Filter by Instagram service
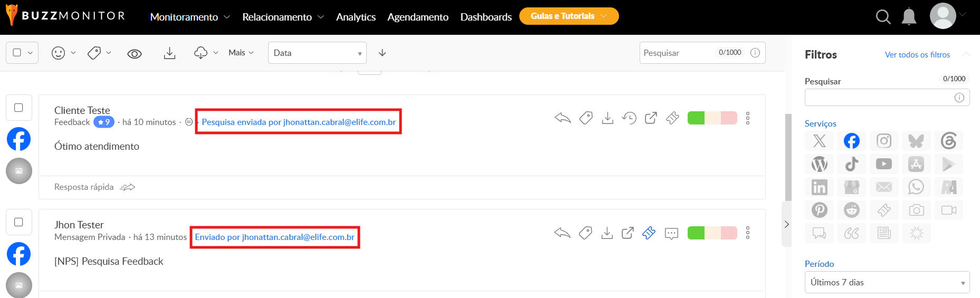The height and width of the screenshot is (298, 980). 884,141
